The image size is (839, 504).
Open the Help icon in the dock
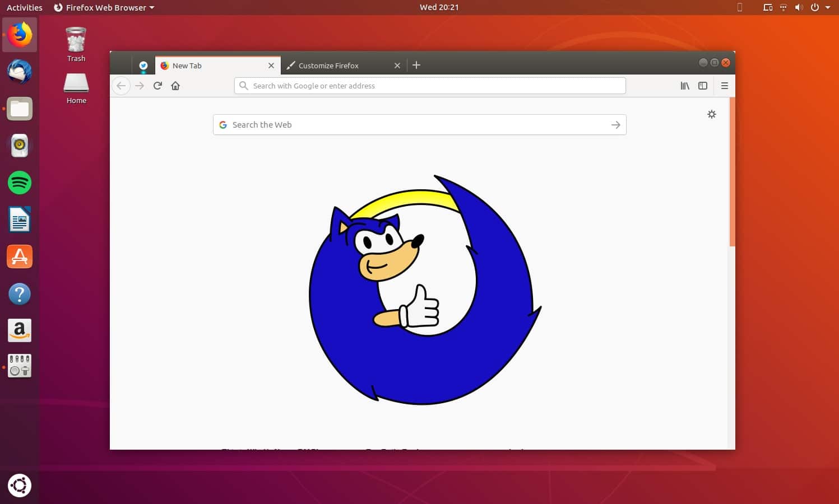point(20,293)
